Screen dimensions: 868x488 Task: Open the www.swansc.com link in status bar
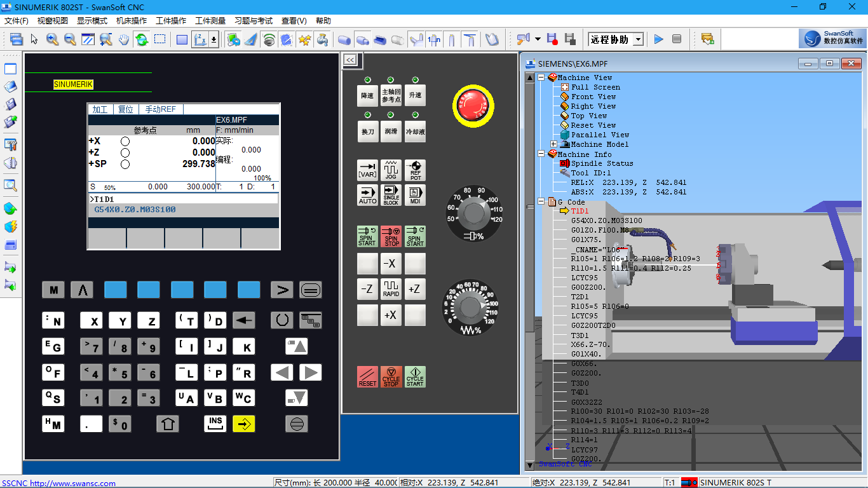(x=72, y=484)
